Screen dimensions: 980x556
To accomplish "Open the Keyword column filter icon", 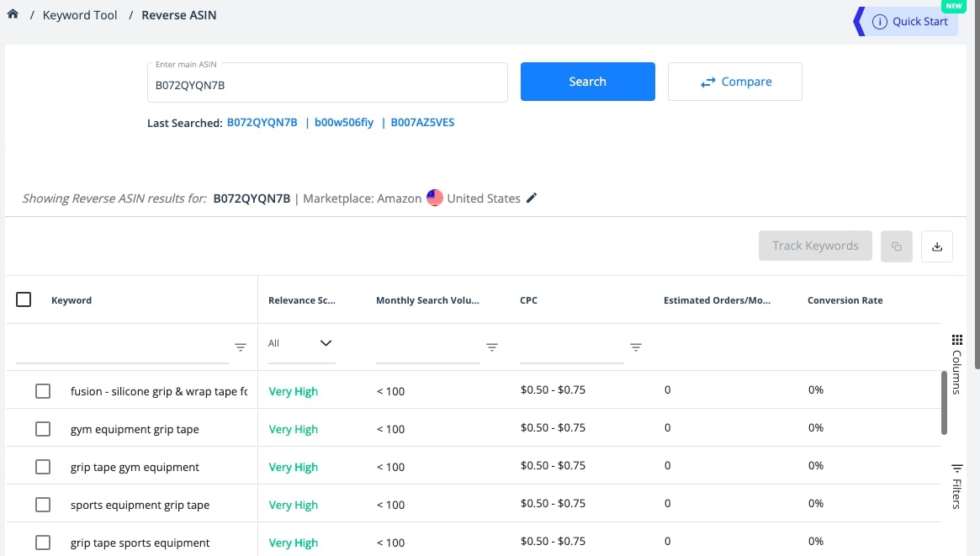I will pyautogui.click(x=240, y=347).
